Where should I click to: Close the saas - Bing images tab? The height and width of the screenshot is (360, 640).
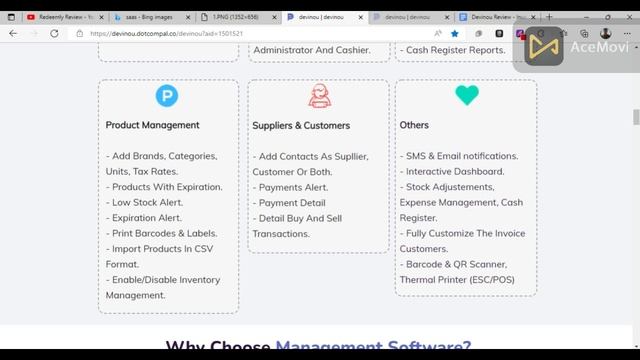pos(188,17)
